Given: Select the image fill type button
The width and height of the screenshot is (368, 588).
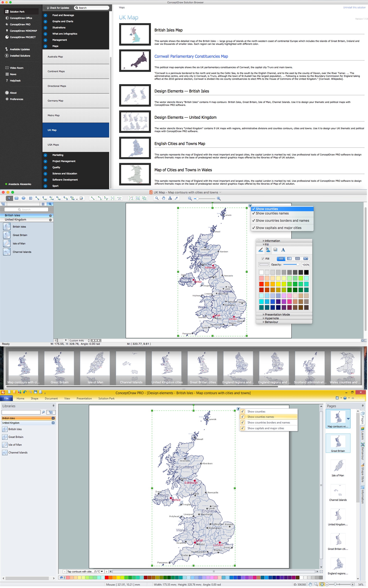Looking at the screenshot, I should tap(306, 259).
